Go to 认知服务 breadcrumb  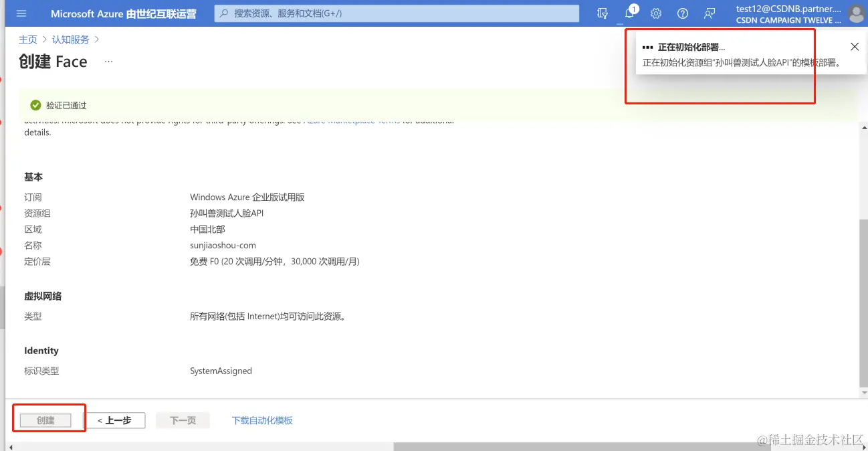pos(71,39)
